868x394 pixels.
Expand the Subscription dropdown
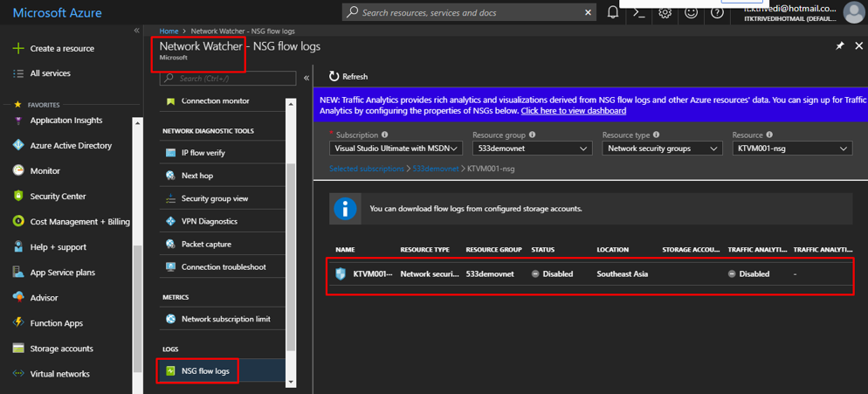pyautogui.click(x=396, y=149)
